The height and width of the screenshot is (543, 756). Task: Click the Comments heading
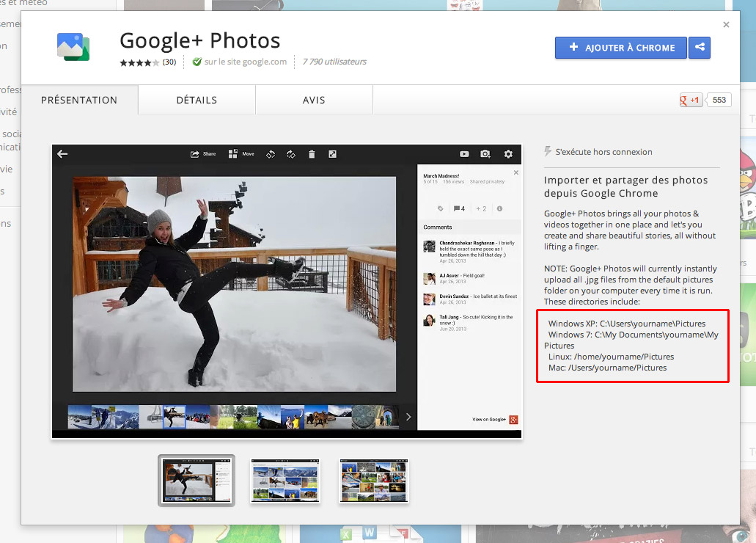pos(438,227)
